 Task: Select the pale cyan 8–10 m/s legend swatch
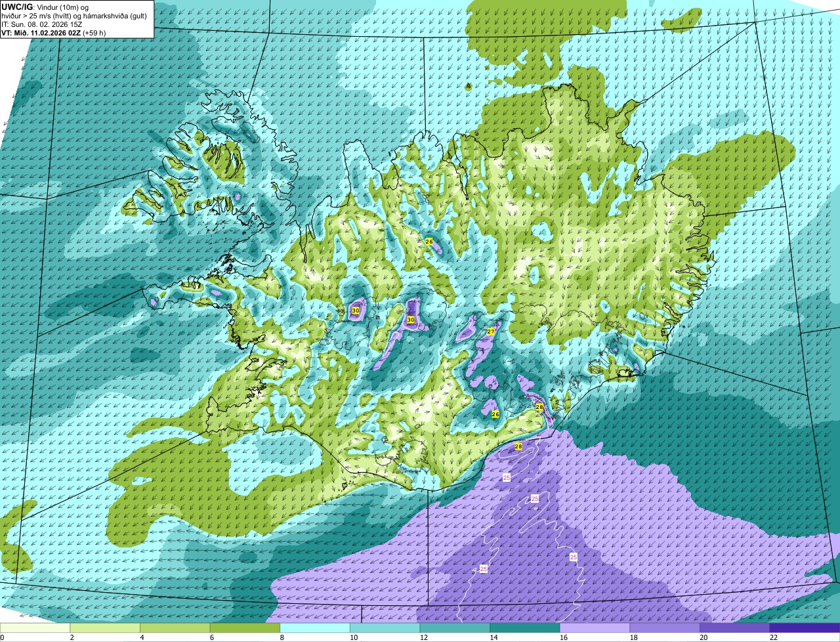tap(315, 628)
